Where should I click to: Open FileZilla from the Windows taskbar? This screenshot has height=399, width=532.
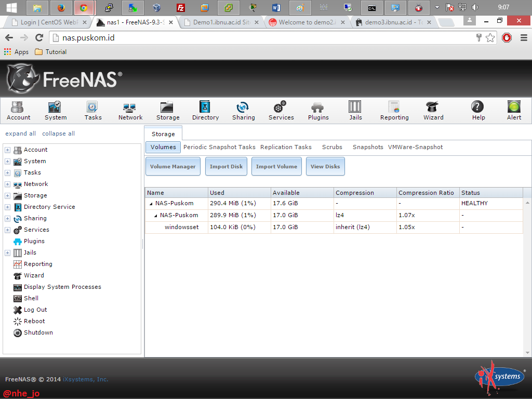(x=181, y=7)
